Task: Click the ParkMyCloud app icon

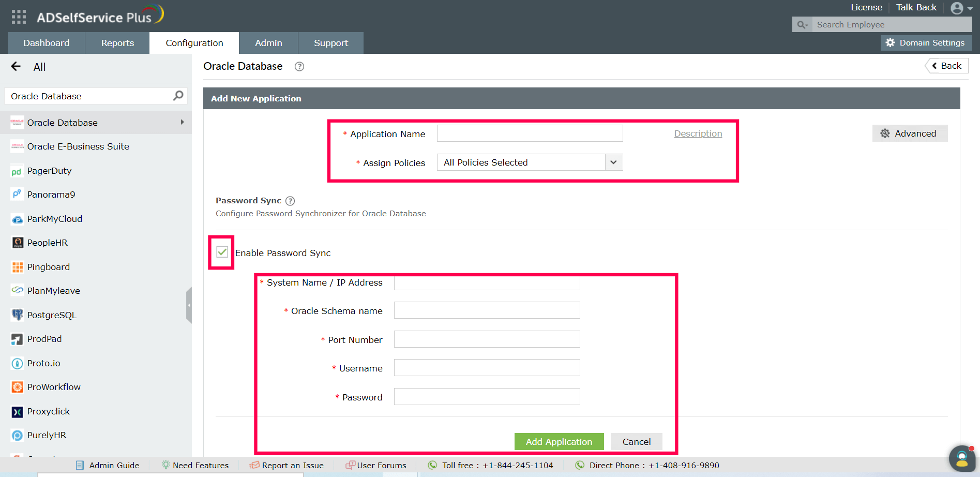Action: point(17,219)
